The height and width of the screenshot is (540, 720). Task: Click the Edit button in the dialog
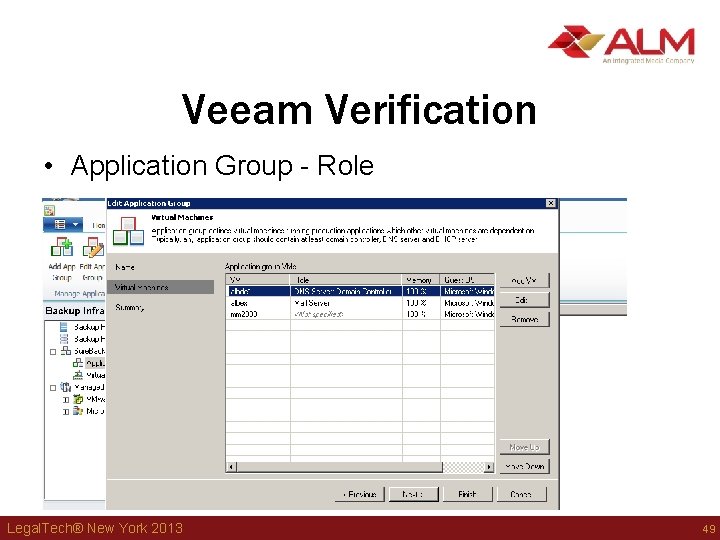(524, 300)
